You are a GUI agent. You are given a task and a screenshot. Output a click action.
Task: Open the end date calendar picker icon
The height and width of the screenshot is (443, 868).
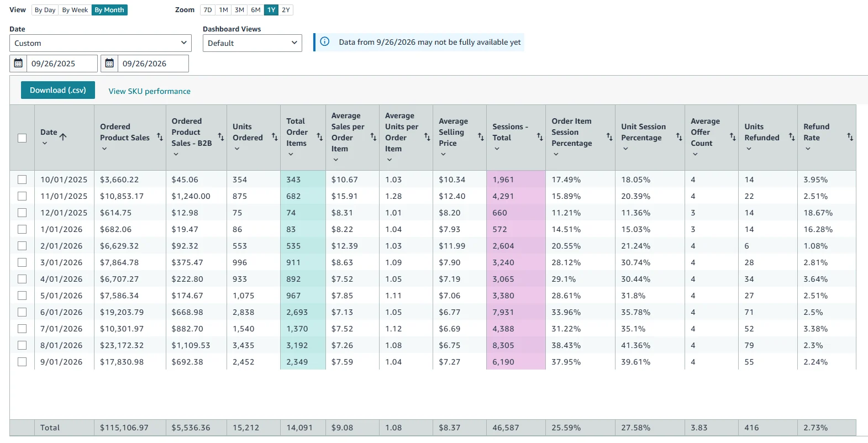coord(109,64)
